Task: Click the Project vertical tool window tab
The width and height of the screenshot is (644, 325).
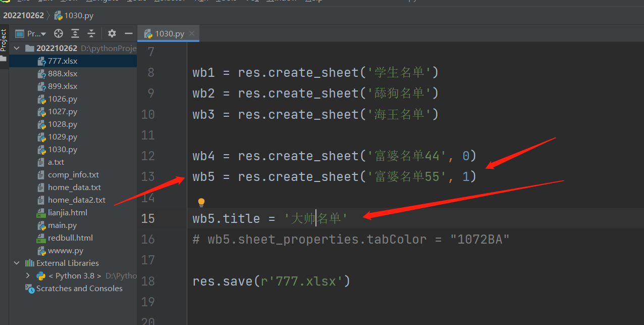Action: coord(4,40)
